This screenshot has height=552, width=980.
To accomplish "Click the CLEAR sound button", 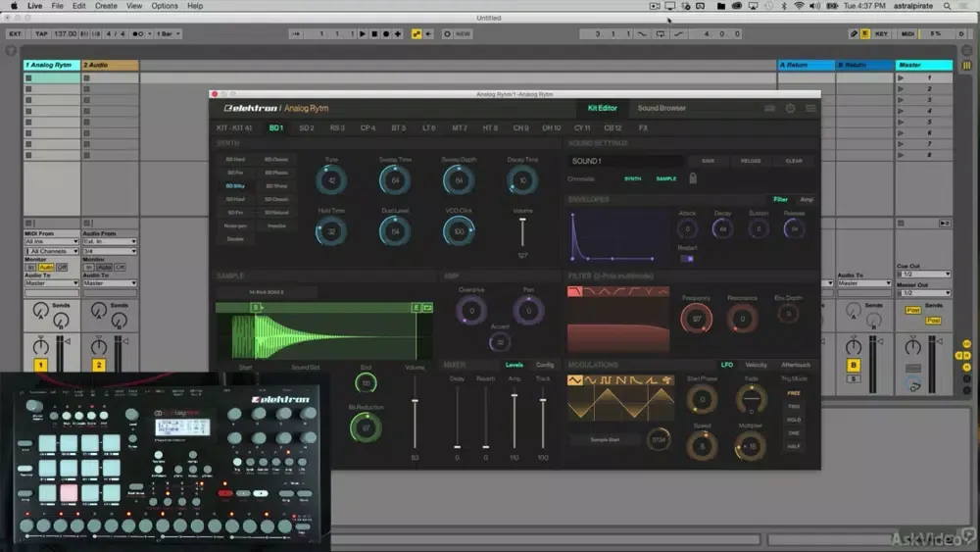I will pos(794,162).
